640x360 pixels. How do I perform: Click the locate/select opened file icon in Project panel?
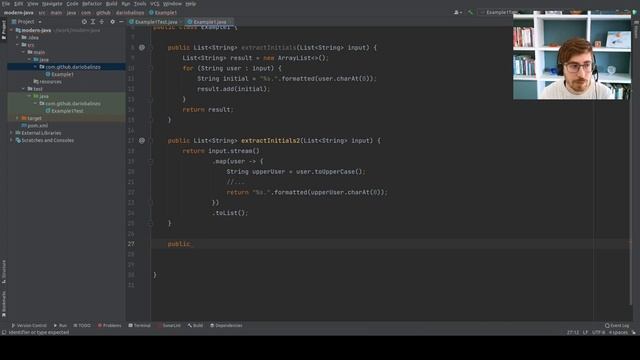click(x=84, y=22)
